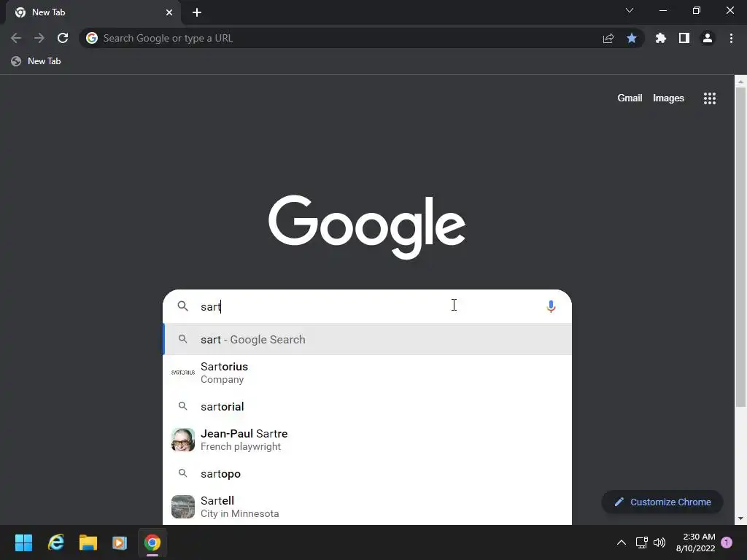Show hidden system tray icons
The height and width of the screenshot is (560, 747).
(x=622, y=542)
